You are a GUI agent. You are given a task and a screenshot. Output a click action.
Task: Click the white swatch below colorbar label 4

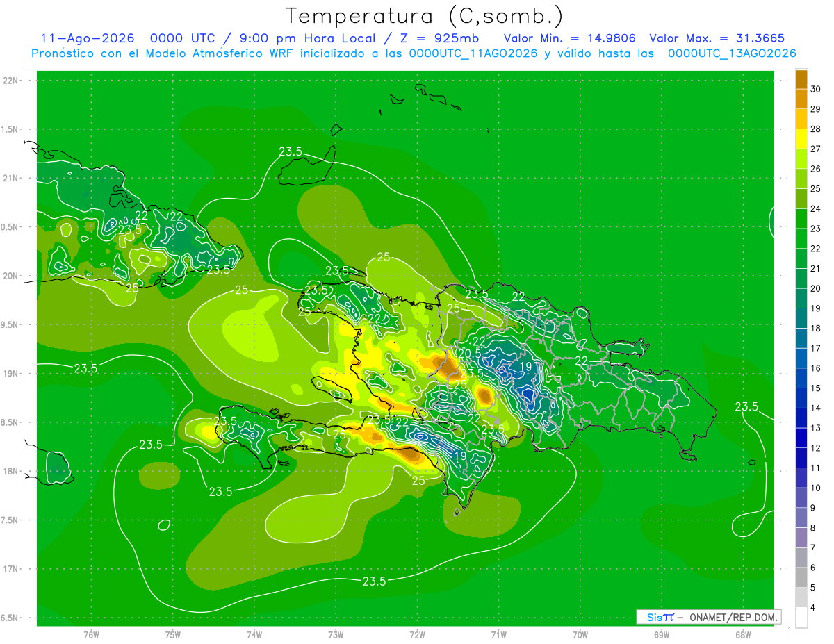(x=801, y=618)
